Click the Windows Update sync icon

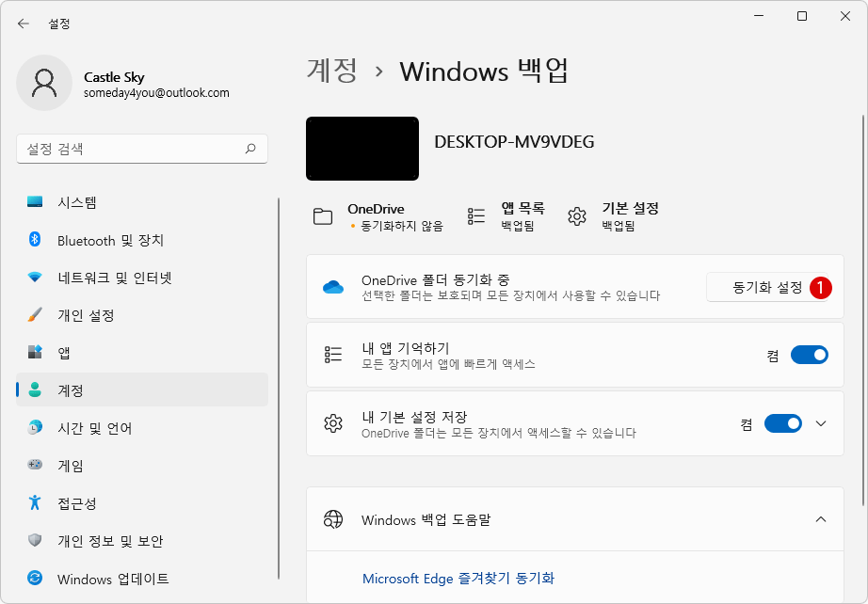pos(35,579)
